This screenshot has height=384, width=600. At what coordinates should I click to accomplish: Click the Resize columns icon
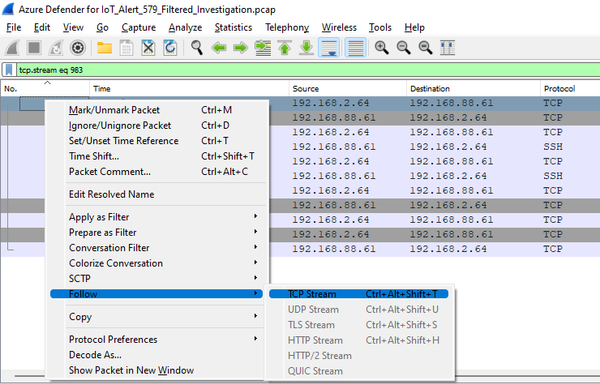click(x=447, y=48)
